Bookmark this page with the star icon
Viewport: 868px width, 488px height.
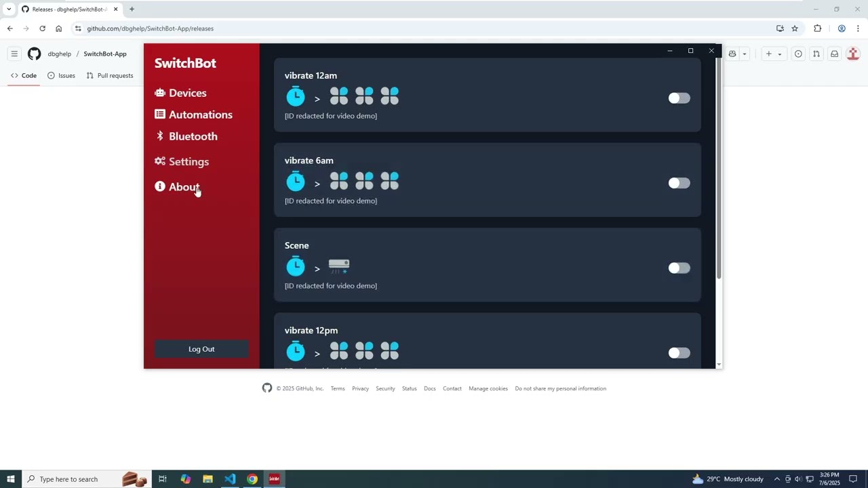[x=795, y=28]
